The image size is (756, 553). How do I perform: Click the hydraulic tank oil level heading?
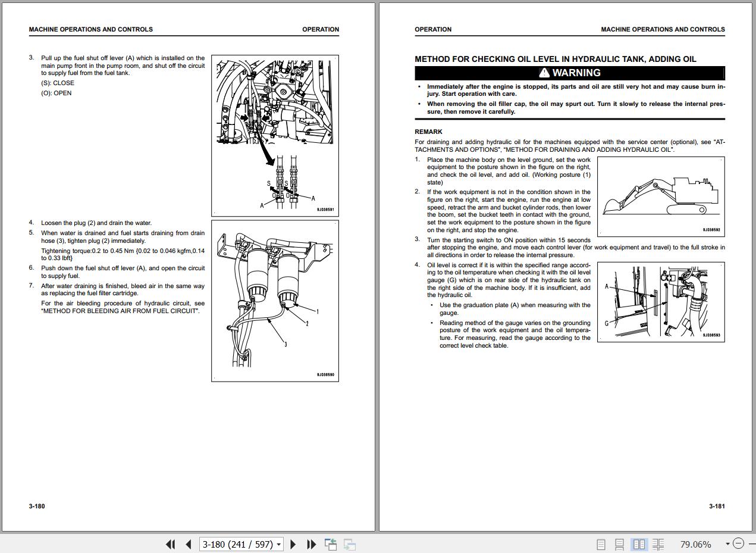coord(556,59)
